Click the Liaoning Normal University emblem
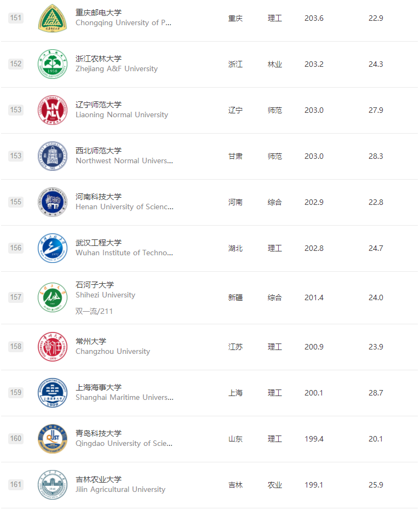The width and height of the screenshot is (420, 510). (x=53, y=110)
